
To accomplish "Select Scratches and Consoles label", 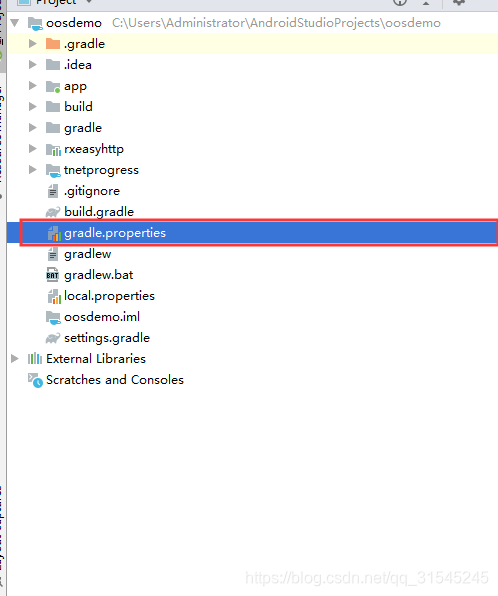I will pos(115,380).
